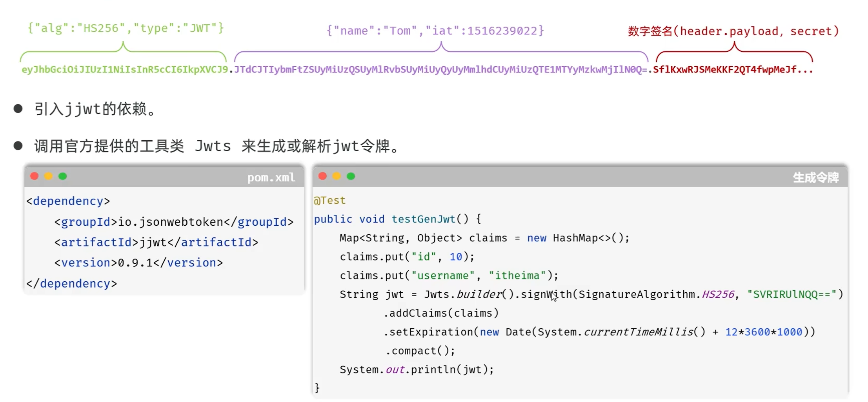Click the name Tom payload JSON text
The width and height of the screenshot is (868, 402).
pyautogui.click(x=435, y=31)
